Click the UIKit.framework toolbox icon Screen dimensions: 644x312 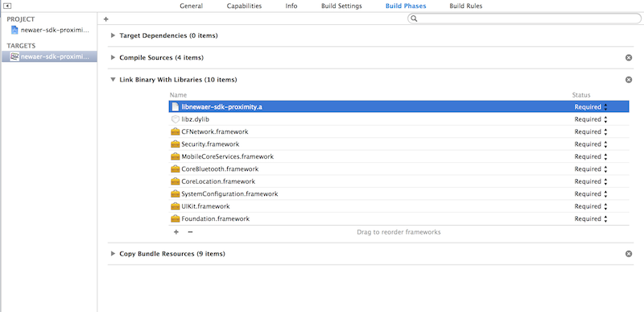click(175, 206)
